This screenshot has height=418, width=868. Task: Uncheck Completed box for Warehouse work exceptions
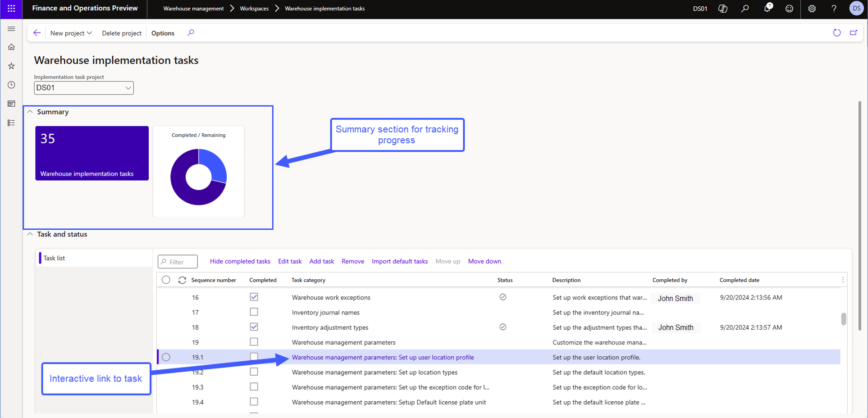[x=254, y=297]
